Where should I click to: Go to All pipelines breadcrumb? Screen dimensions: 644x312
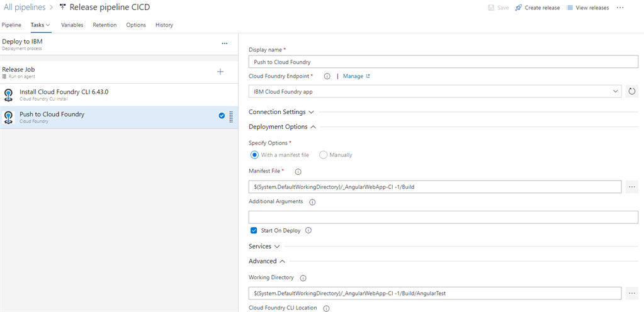pos(25,8)
